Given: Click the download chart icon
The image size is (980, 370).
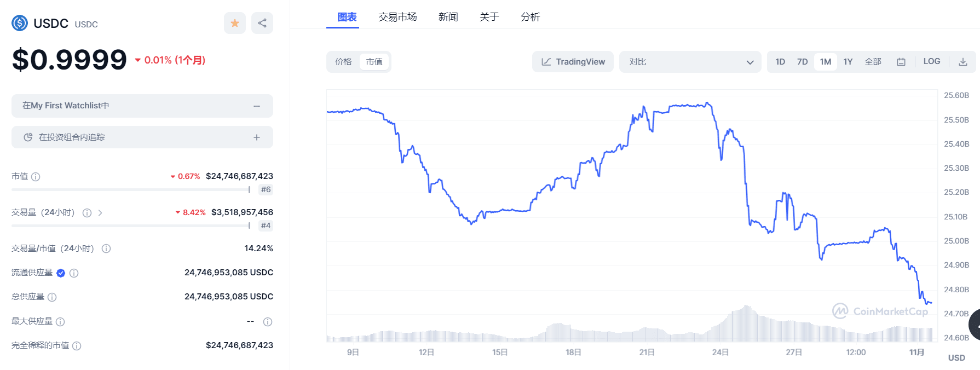Looking at the screenshot, I should [x=963, y=61].
